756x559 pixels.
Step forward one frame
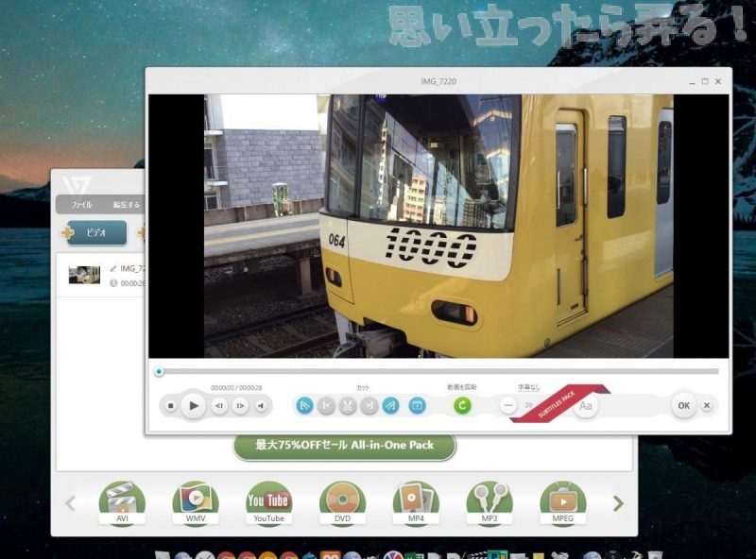tap(240, 406)
